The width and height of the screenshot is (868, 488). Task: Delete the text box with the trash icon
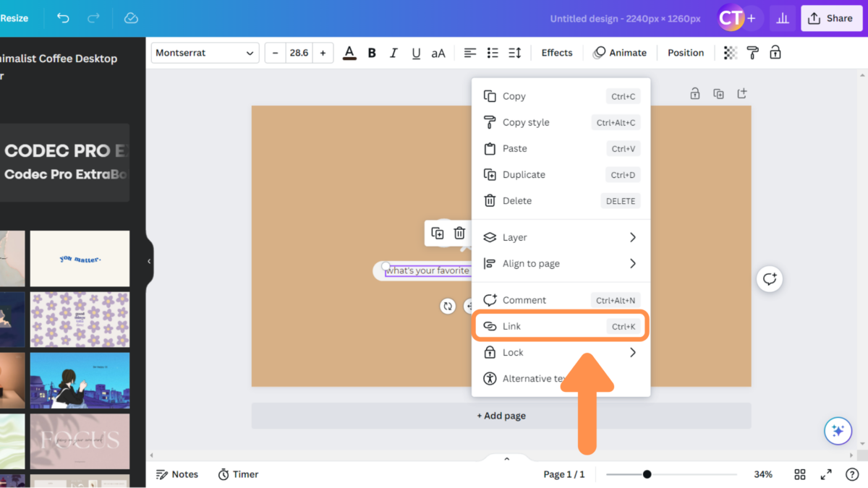(x=459, y=233)
